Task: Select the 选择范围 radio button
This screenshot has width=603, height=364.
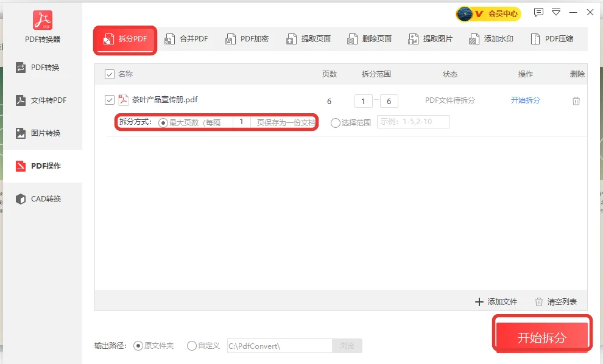Action: (x=336, y=122)
